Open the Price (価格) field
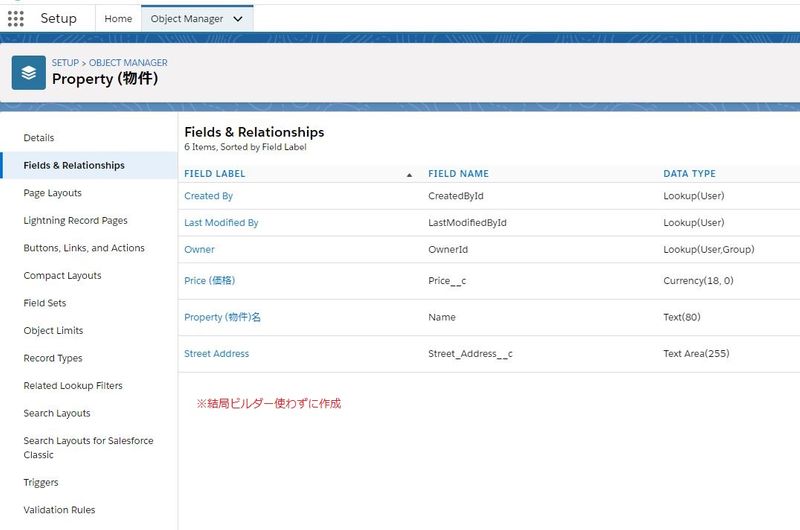The width and height of the screenshot is (800, 530). pyautogui.click(x=209, y=281)
